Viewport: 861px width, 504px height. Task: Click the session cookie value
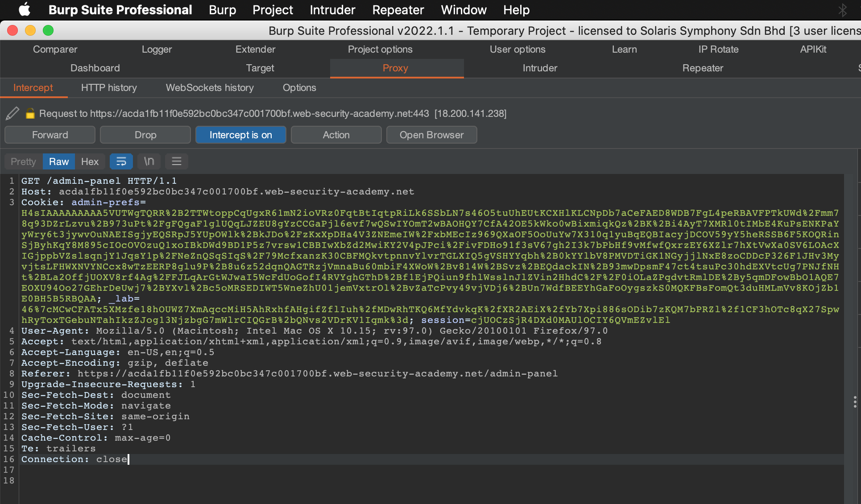click(x=571, y=320)
